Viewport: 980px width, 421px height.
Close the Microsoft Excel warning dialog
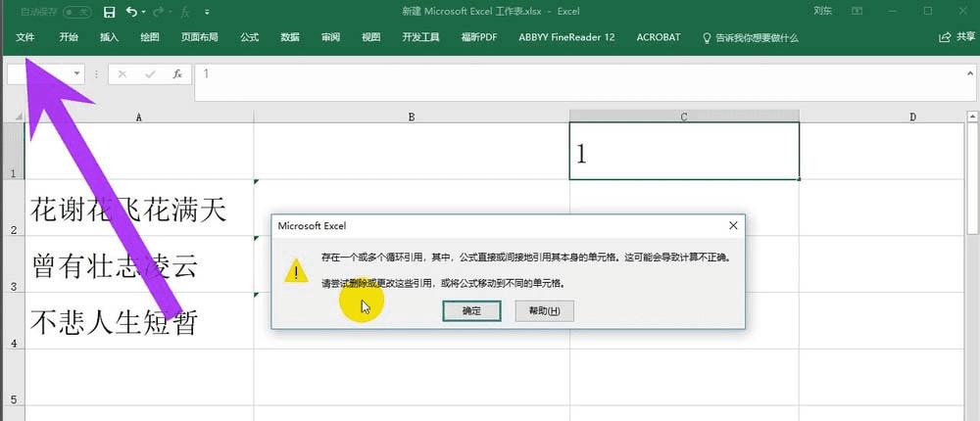[733, 225]
